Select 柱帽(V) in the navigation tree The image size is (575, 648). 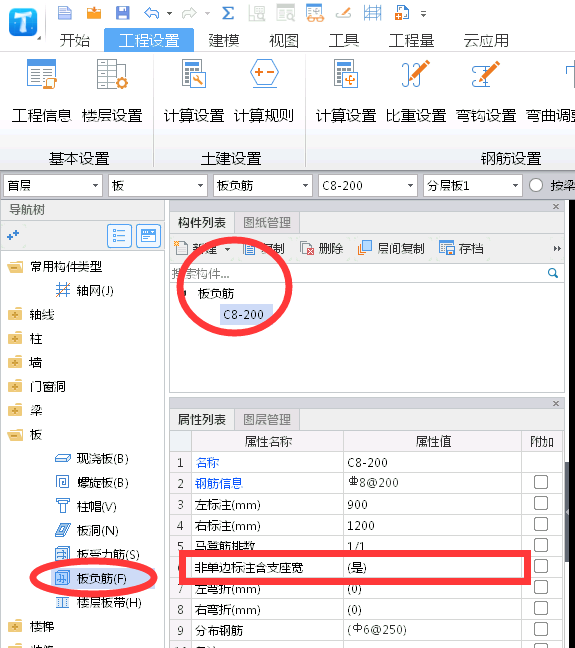[x=86, y=506]
